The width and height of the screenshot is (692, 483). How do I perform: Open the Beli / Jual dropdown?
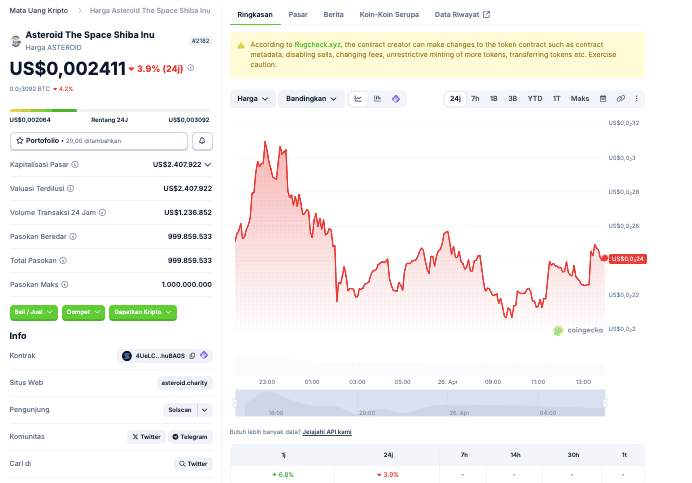pyautogui.click(x=34, y=312)
